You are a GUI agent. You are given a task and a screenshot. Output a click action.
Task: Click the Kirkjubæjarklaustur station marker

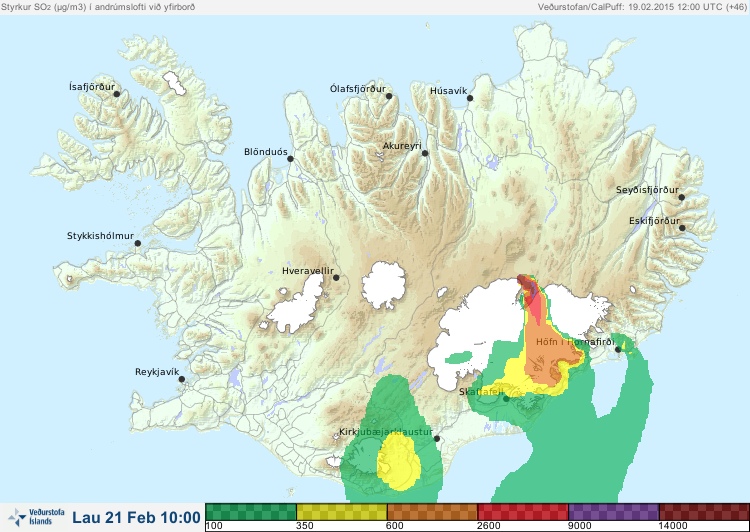tap(436, 439)
